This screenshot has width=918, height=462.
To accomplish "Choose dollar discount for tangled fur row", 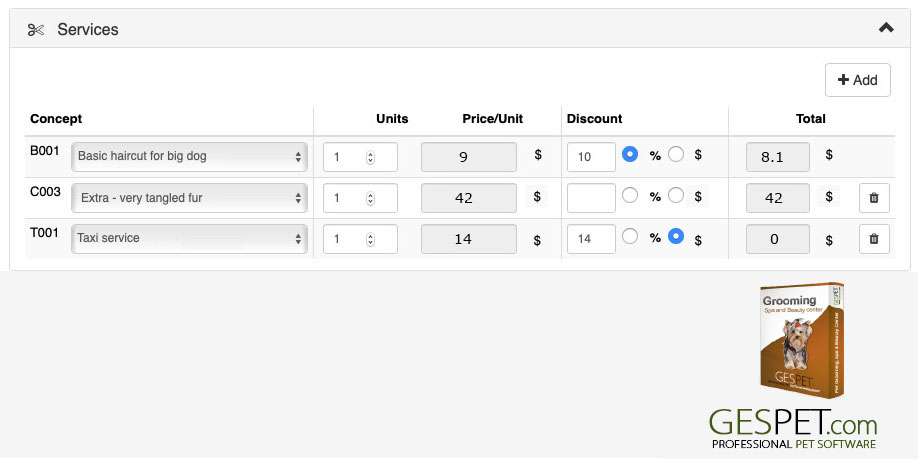I will tap(676, 196).
